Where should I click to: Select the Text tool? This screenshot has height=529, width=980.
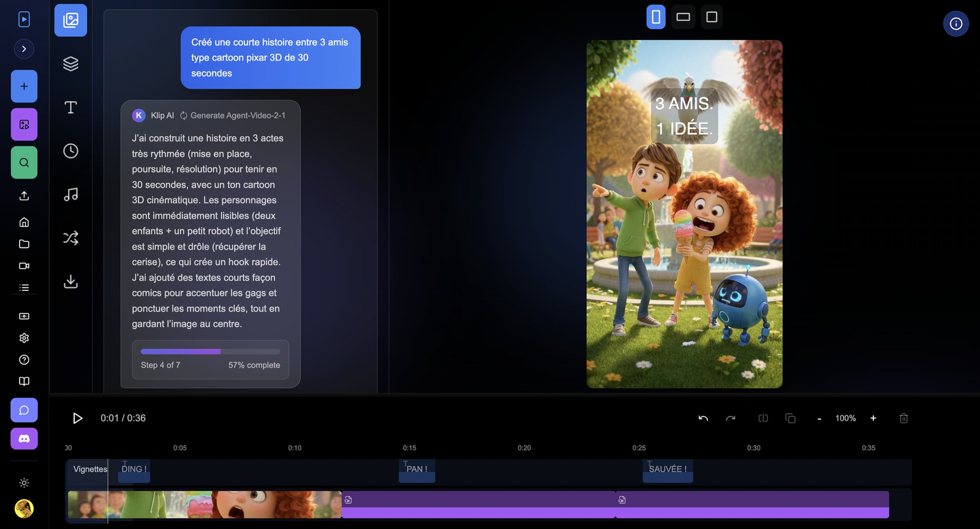pyautogui.click(x=70, y=108)
